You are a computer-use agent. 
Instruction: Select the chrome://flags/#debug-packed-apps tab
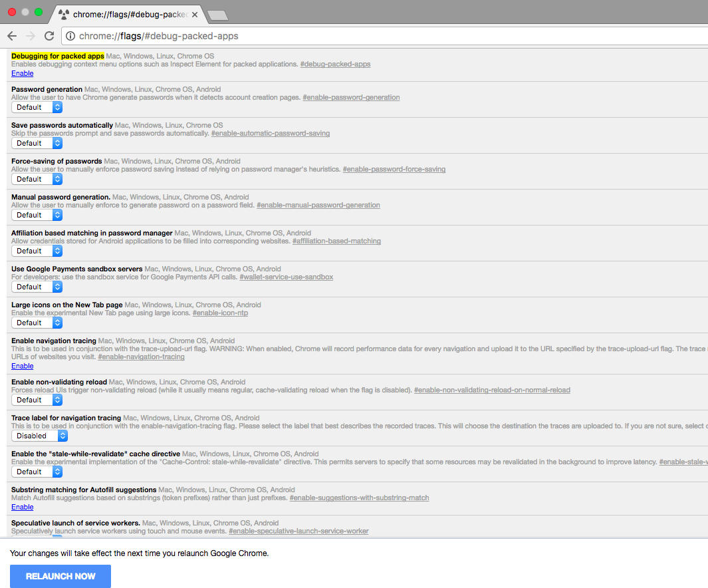(x=128, y=15)
